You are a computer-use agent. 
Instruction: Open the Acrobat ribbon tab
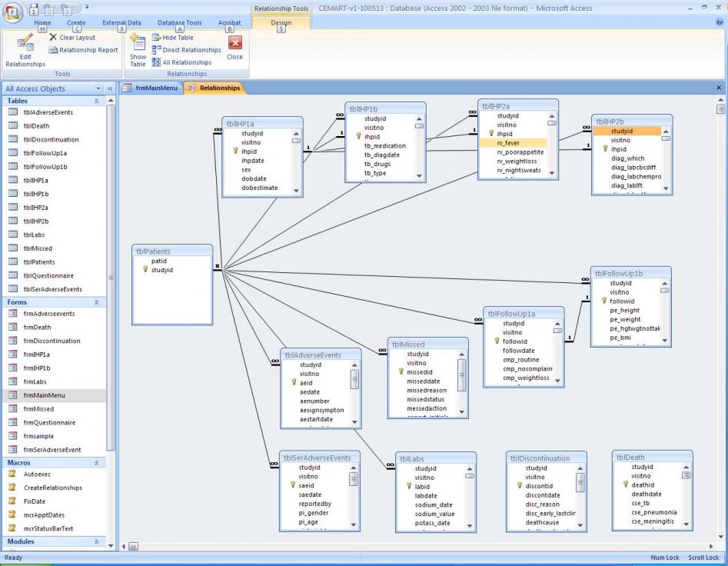pos(229,22)
